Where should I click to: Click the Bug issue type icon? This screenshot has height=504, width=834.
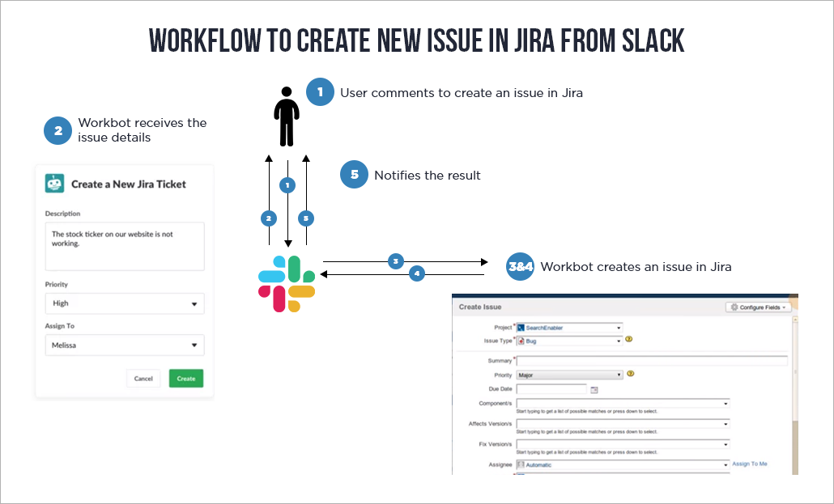pos(521,341)
